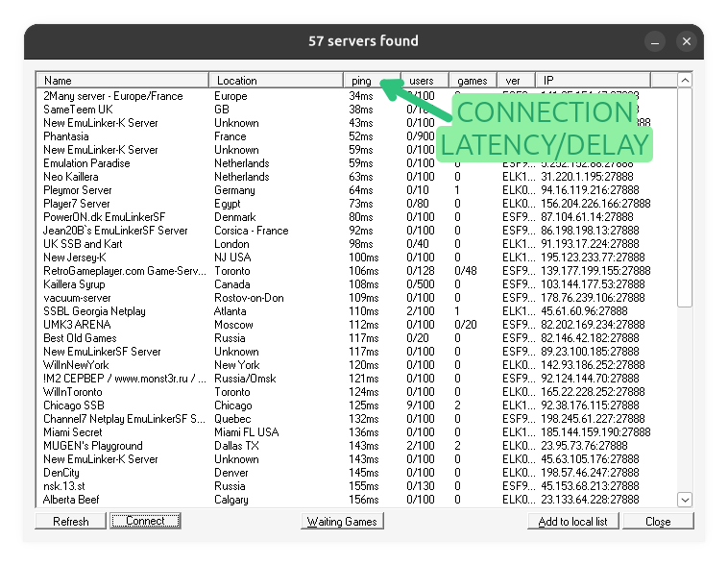Click Dallas TX location cell
Image resolution: width=728 pixels, height=565 pixels.
(x=236, y=447)
